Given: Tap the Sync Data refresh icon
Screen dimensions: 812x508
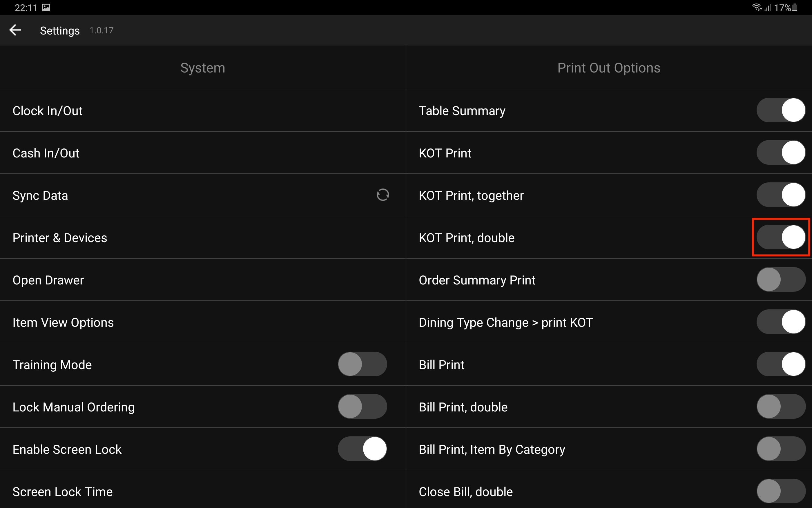Looking at the screenshot, I should (383, 195).
